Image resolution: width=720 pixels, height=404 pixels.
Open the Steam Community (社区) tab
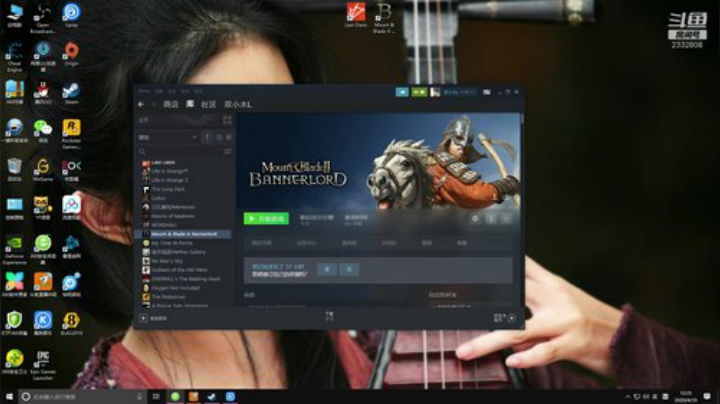click(208, 105)
